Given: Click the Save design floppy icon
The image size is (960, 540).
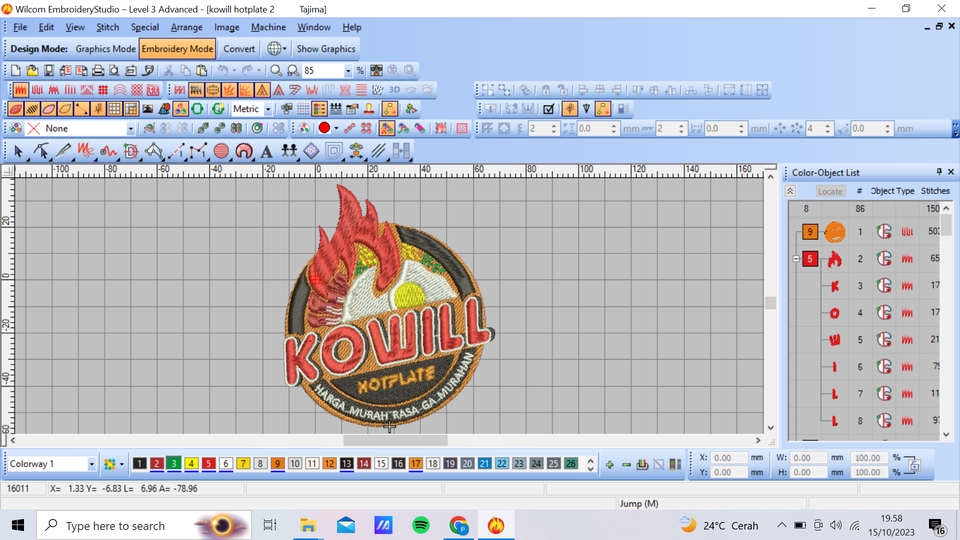Looking at the screenshot, I should point(48,70).
